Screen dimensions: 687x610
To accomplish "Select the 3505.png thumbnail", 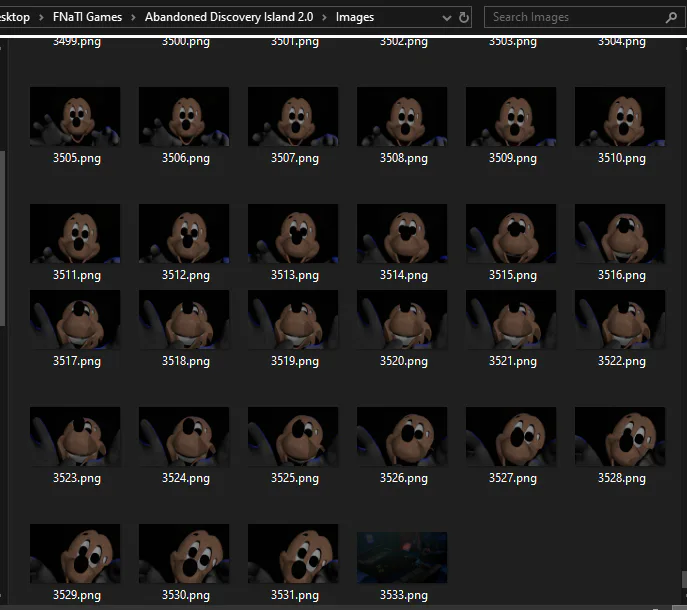I will tap(75, 117).
